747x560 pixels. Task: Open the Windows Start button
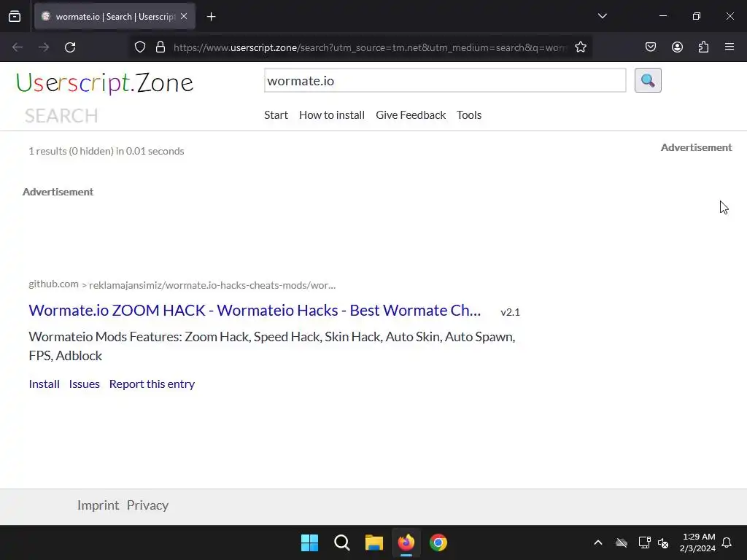click(x=309, y=542)
